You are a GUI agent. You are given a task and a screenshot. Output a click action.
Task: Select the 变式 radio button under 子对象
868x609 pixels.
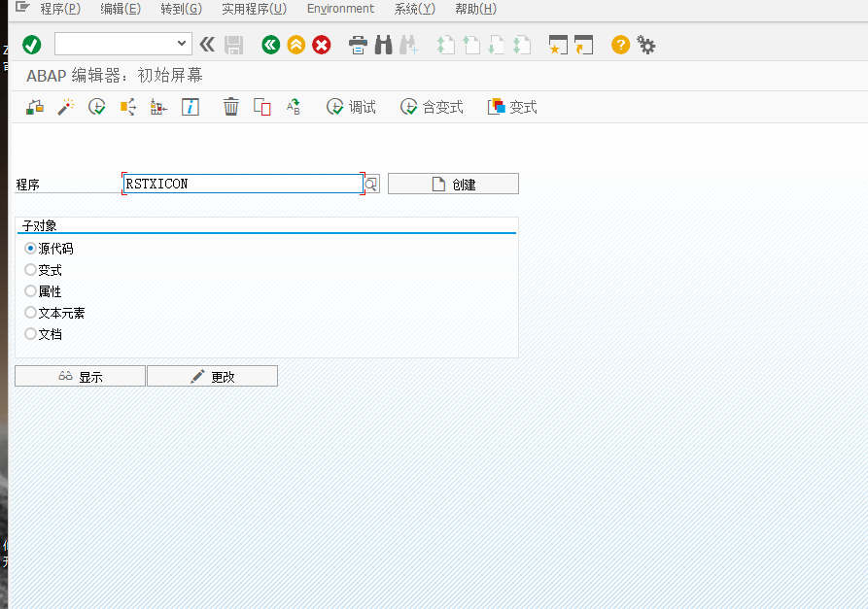tap(30, 270)
